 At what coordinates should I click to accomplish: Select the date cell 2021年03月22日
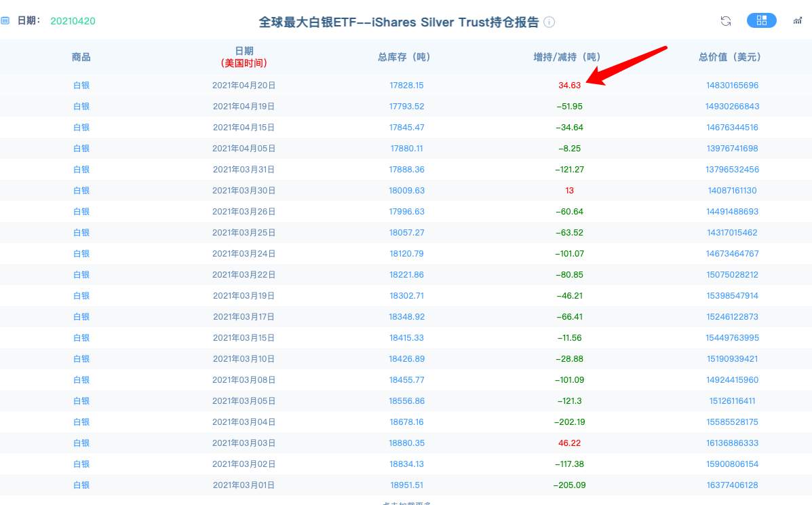(x=244, y=274)
